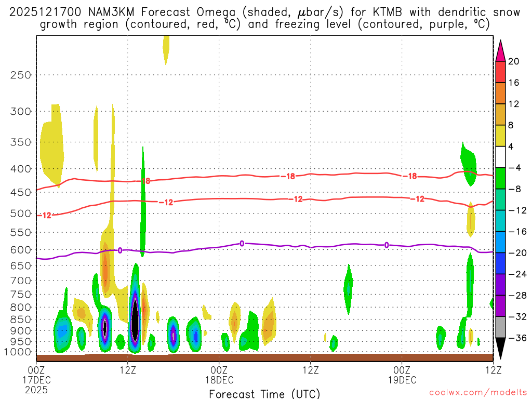Click the 1000 pressure level label

click(x=19, y=352)
